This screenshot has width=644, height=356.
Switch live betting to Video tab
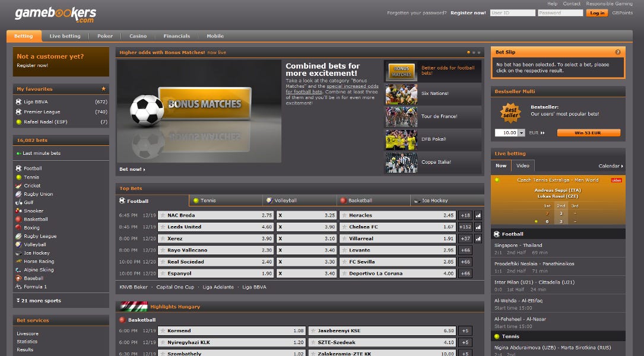coord(523,166)
